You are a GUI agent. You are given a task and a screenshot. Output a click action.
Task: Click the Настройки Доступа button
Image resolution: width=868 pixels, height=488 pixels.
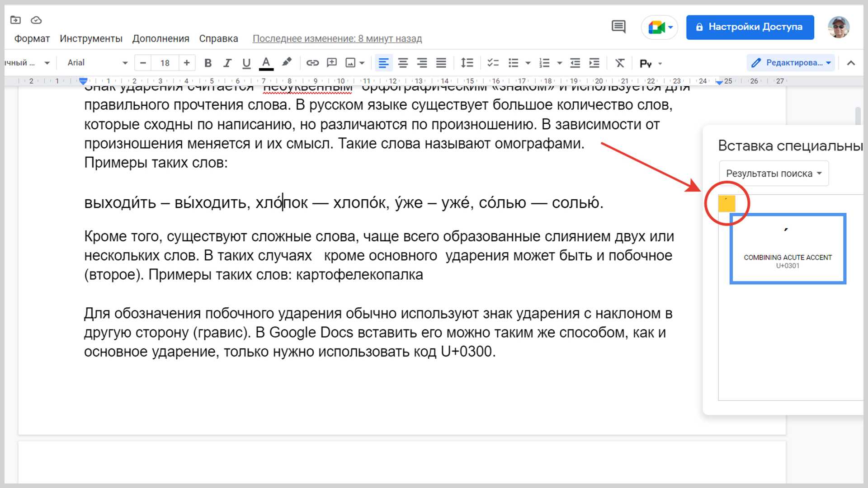750,27
